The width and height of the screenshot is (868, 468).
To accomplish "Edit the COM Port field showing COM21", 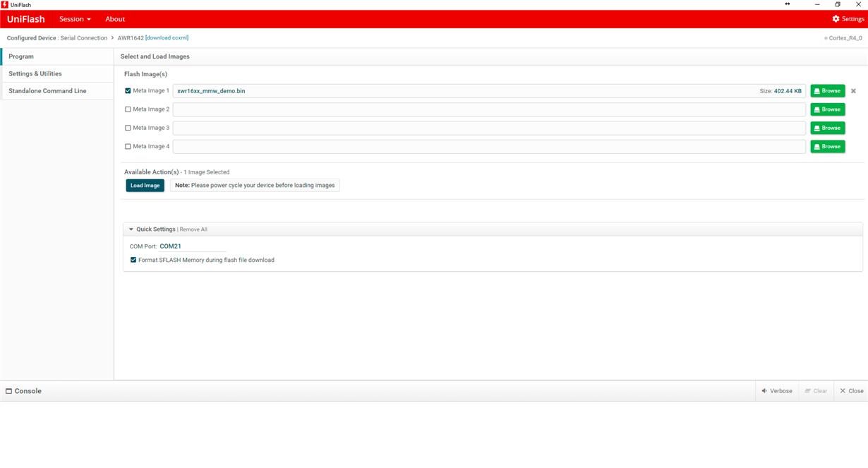I will coord(193,246).
